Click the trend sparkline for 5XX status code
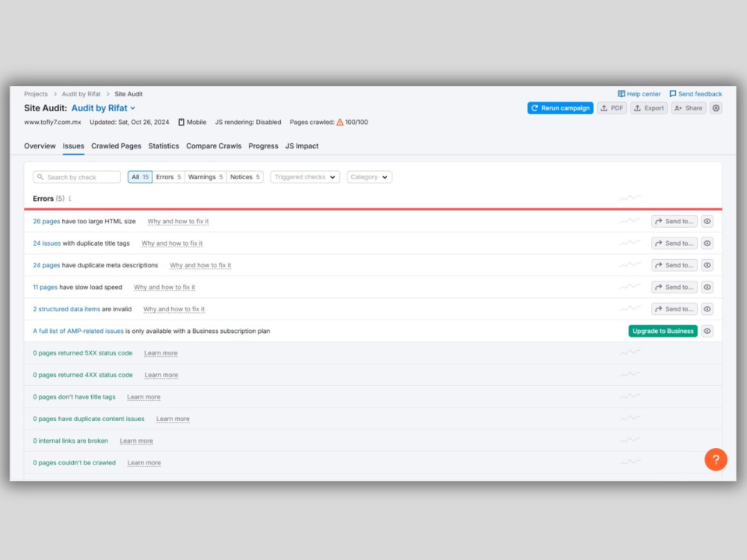 click(630, 352)
